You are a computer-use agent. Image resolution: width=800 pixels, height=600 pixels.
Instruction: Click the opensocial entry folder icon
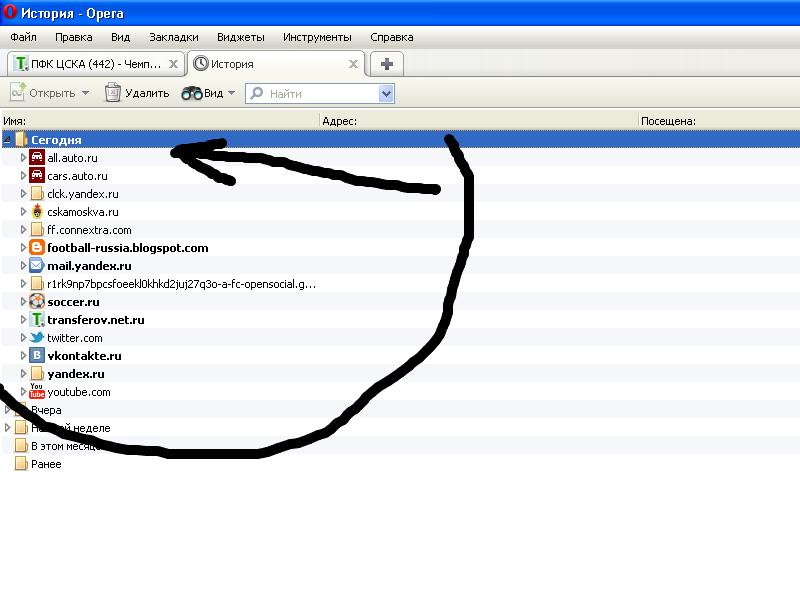pos(37,284)
